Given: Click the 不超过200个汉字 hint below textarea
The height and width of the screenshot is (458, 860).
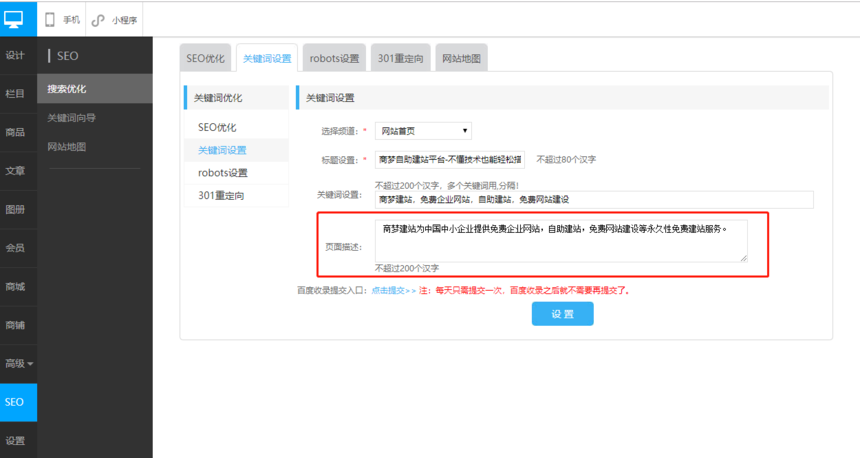Looking at the screenshot, I should click(x=407, y=268).
